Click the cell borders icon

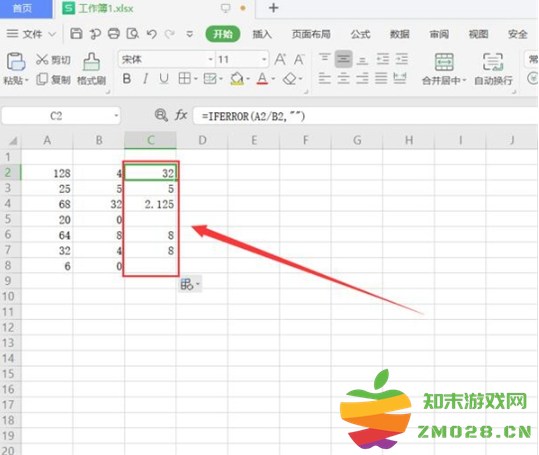tap(184, 79)
